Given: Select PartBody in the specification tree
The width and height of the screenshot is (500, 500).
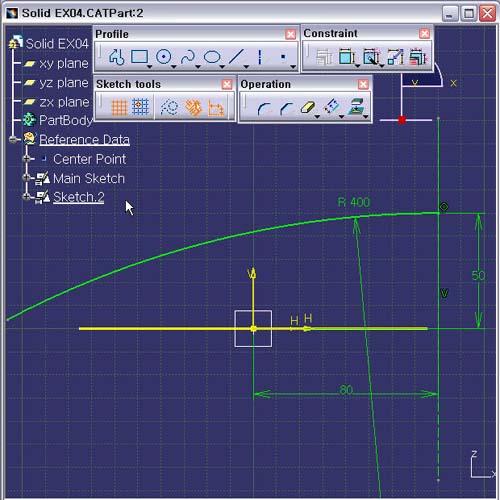Looking at the screenshot, I should [65, 120].
